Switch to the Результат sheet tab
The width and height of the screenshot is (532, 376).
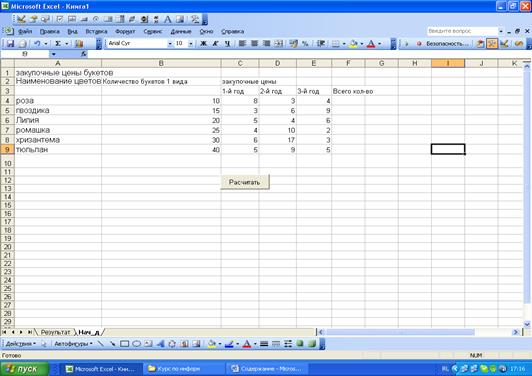[55, 332]
